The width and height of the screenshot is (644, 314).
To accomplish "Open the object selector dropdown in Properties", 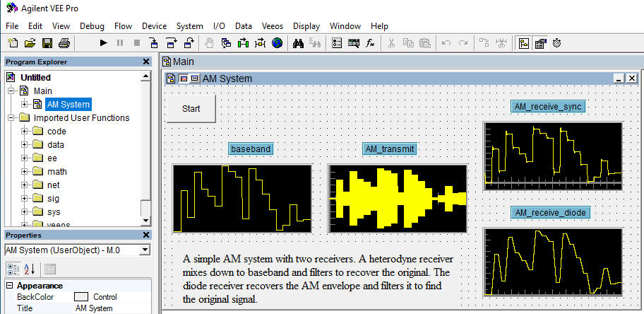I will pos(145,250).
